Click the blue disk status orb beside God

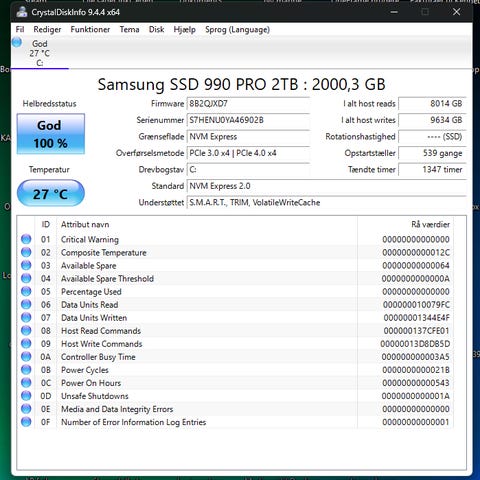point(17,43)
